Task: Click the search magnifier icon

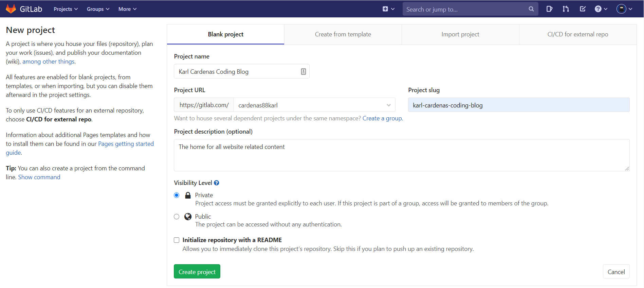Action: point(531,9)
